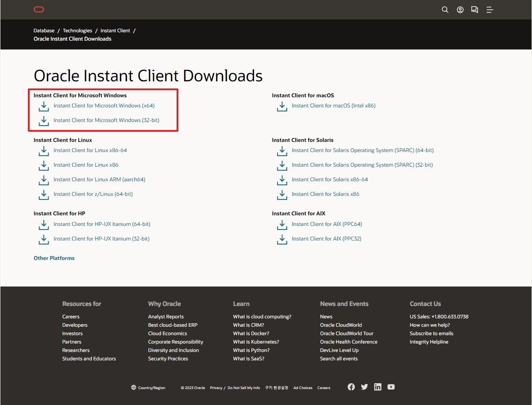Open What is Python? link

251,350
